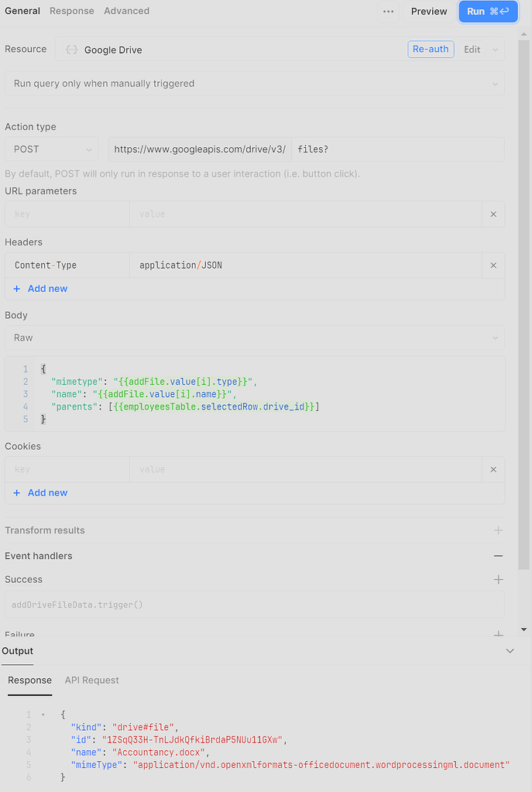This screenshot has width=532, height=792.
Task: Collapse the Output panel with chevron
Action: 510,651
